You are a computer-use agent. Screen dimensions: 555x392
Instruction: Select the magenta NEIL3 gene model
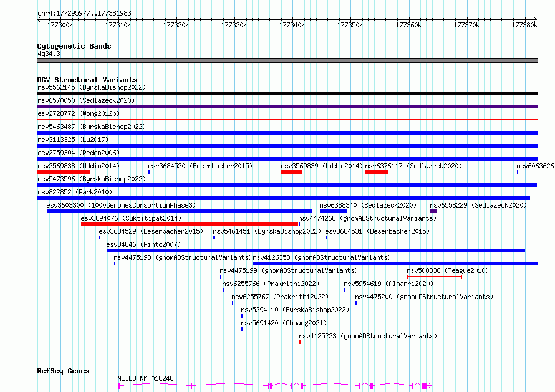(x=274, y=386)
